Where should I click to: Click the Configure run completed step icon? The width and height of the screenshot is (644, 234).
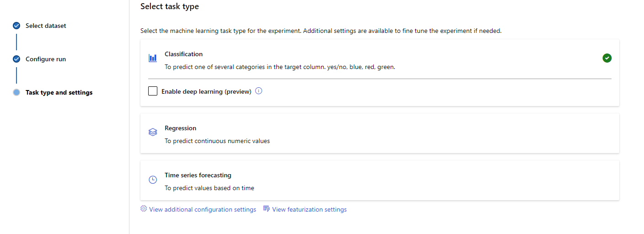[x=16, y=59]
